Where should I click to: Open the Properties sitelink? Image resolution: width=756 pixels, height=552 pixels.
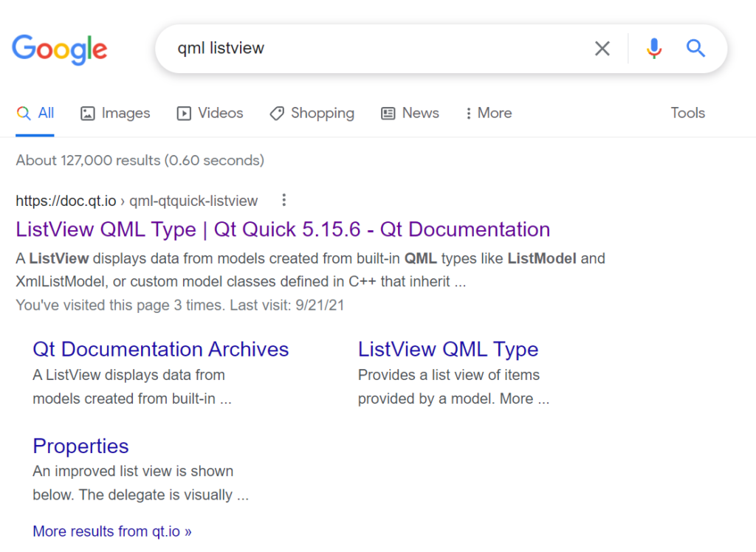80,446
